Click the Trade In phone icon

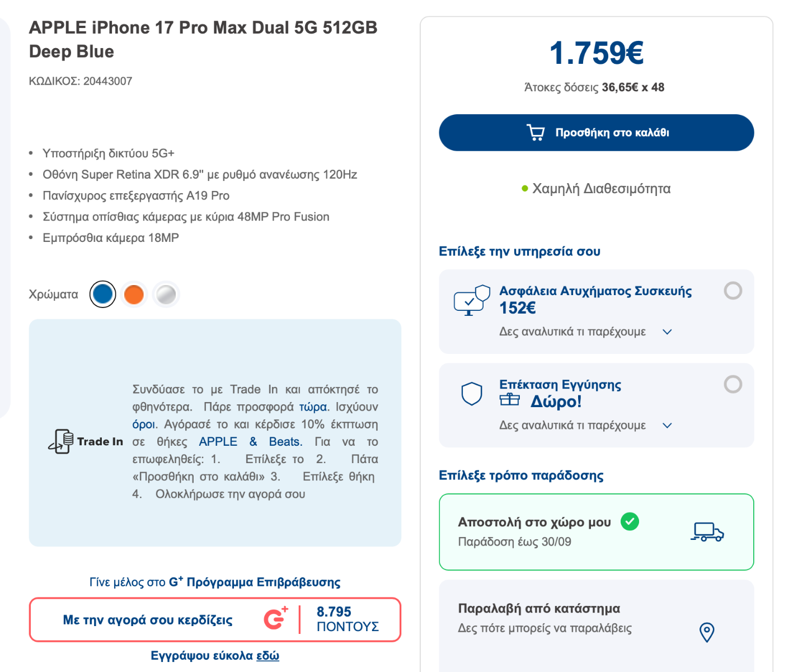pos(60,441)
